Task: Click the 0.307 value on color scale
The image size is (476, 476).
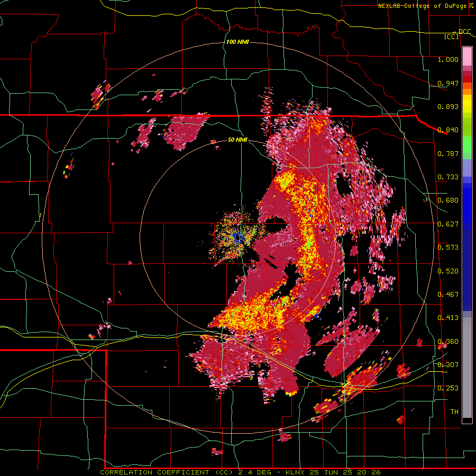Action: point(448,364)
